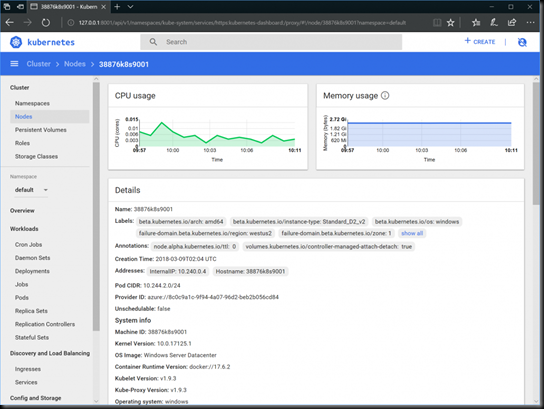Image resolution: width=544 pixels, height=409 pixels.
Task: Click the tabs set aside icon
Action: (7, 7)
